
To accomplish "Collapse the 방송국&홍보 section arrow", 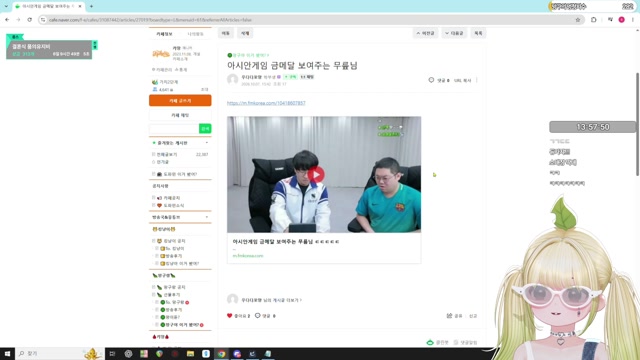I will (x=207, y=217).
